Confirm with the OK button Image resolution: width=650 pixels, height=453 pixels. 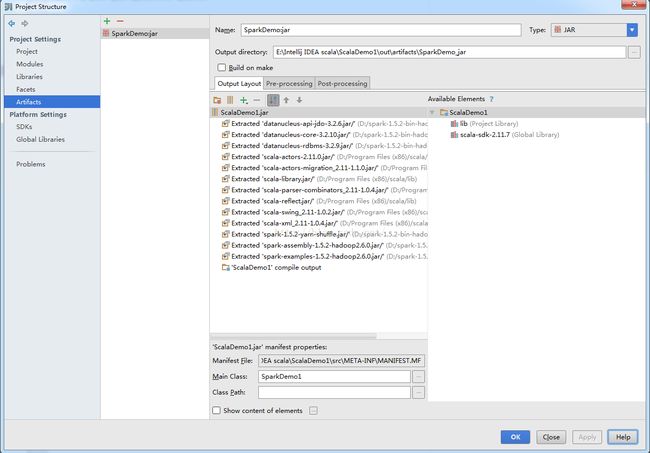point(515,437)
